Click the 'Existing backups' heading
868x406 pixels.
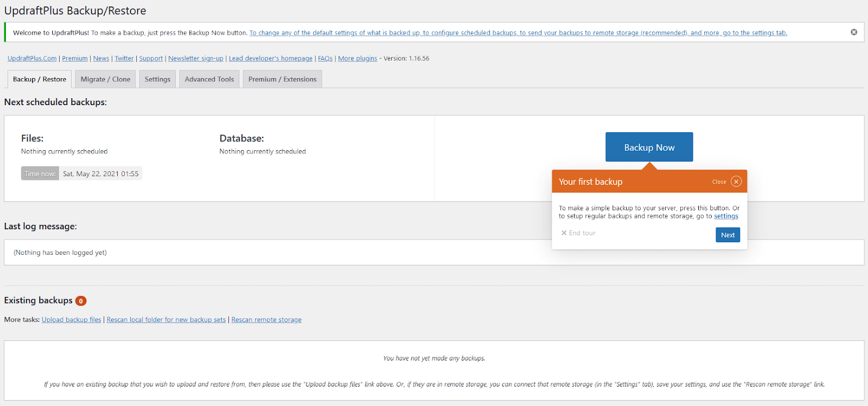[39, 300]
